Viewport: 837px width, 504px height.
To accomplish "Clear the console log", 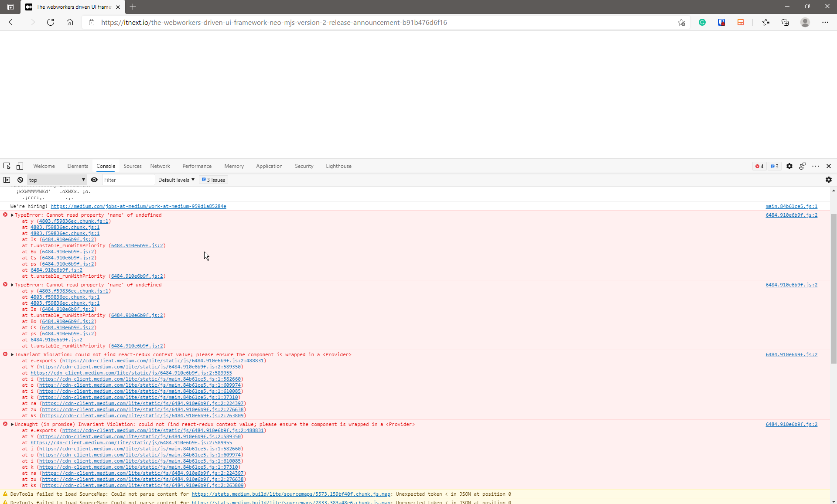I will click(x=20, y=180).
